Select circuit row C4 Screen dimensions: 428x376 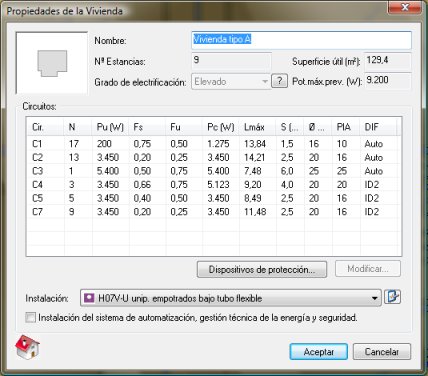tap(213, 185)
